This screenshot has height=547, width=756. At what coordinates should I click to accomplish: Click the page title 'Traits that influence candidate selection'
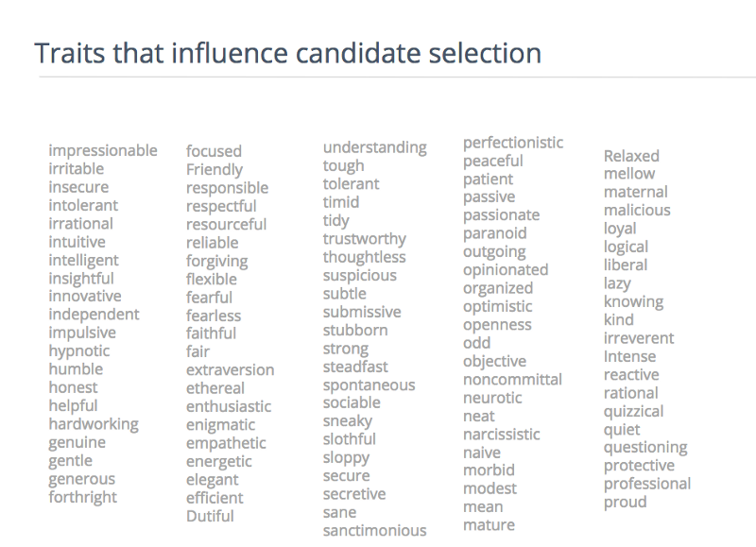pyautogui.click(x=287, y=53)
